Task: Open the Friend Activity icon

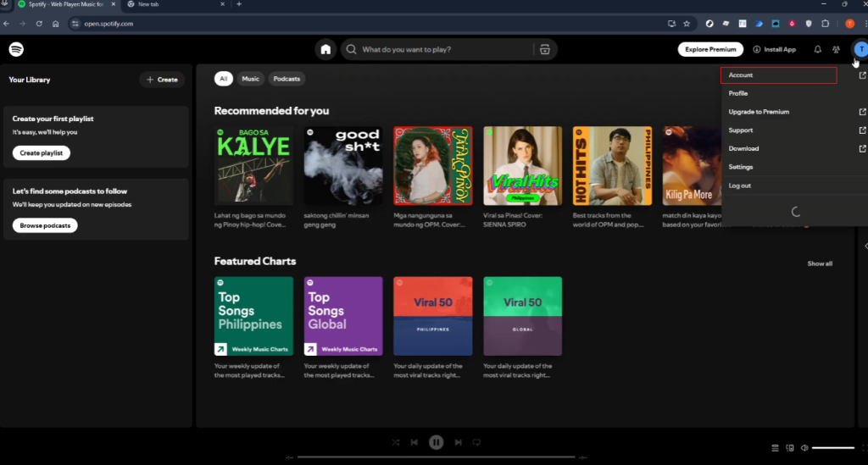Action: [836, 49]
